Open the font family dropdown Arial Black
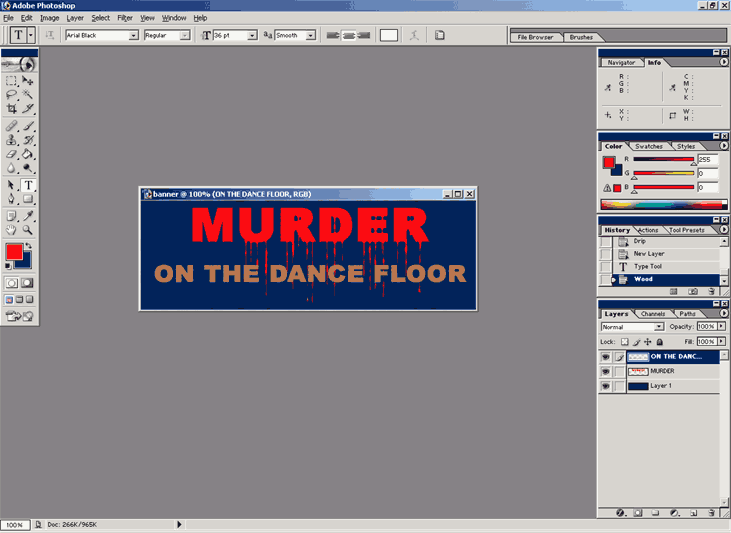This screenshot has height=533, width=731. (x=133, y=35)
